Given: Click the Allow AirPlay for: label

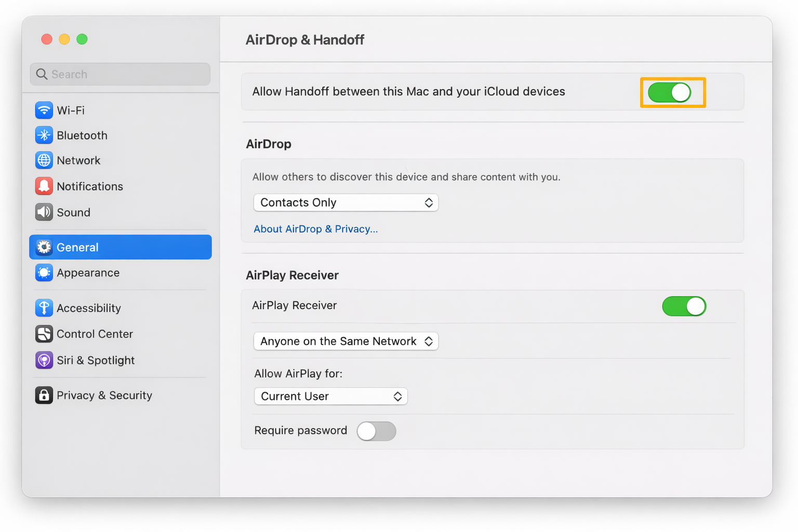Looking at the screenshot, I should (x=298, y=374).
